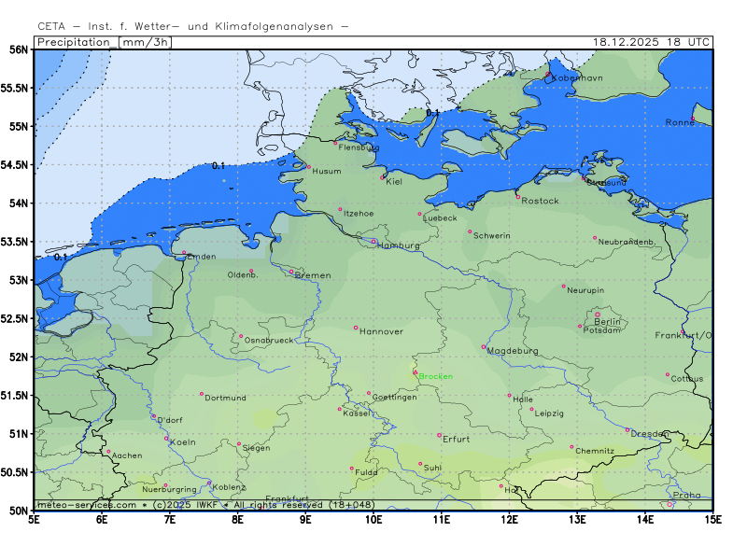747x560 pixels.
Task: Click the Rostock city marker
Action: click(x=518, y=197)
